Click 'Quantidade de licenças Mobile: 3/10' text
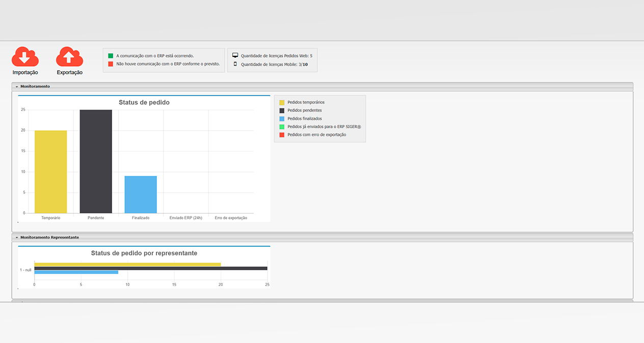The height and width of the screenshot is (343, 644). point(274,65)
